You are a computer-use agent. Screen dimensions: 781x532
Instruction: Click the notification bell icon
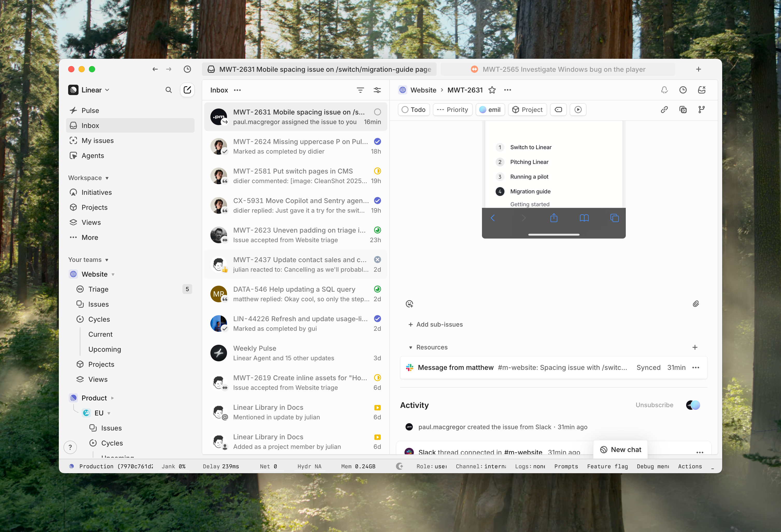click(x=664, y=90)
